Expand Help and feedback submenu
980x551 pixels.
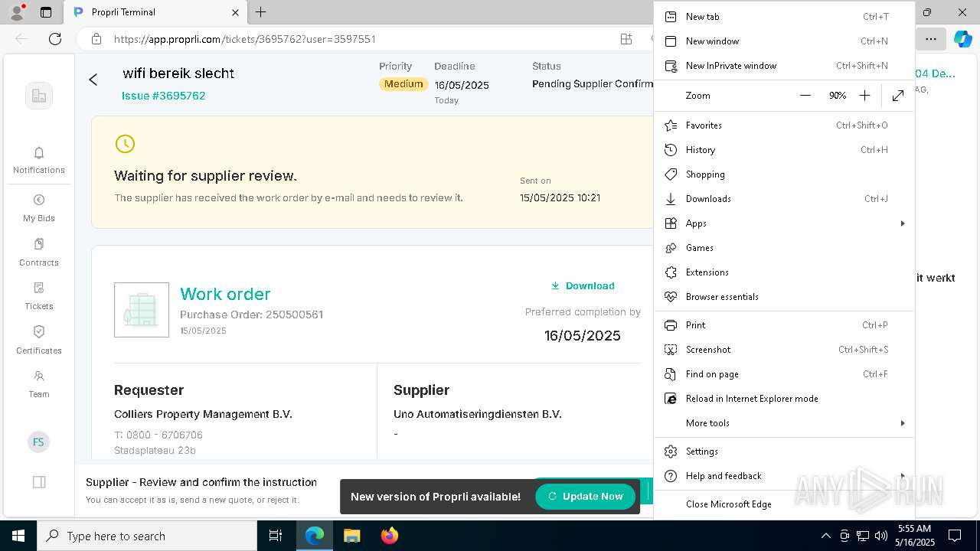(784, 476)
